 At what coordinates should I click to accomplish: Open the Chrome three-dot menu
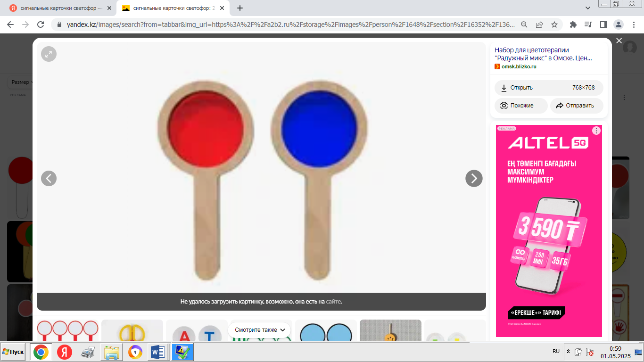tap(633, 25)
